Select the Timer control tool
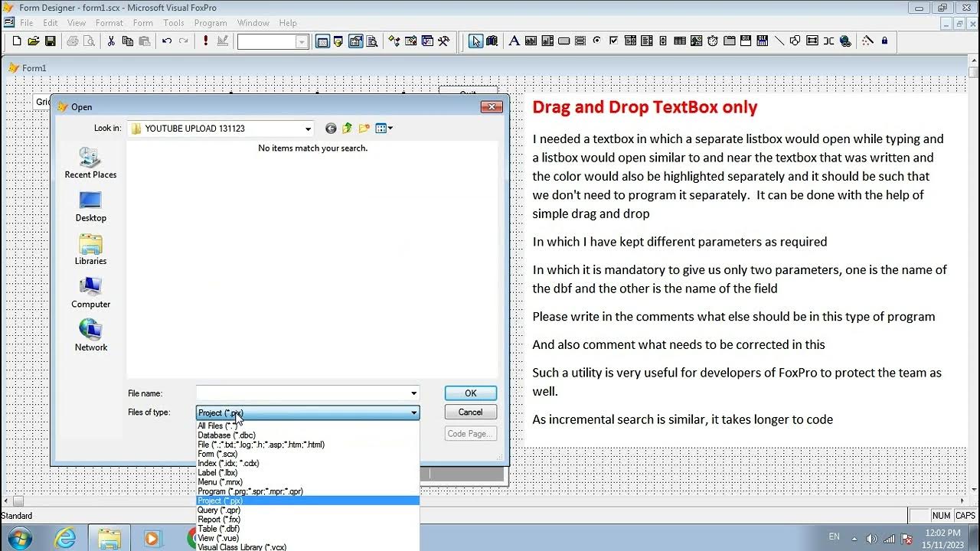Image resolution: width=980 pixels, height=551 pixels. [713, 41]
